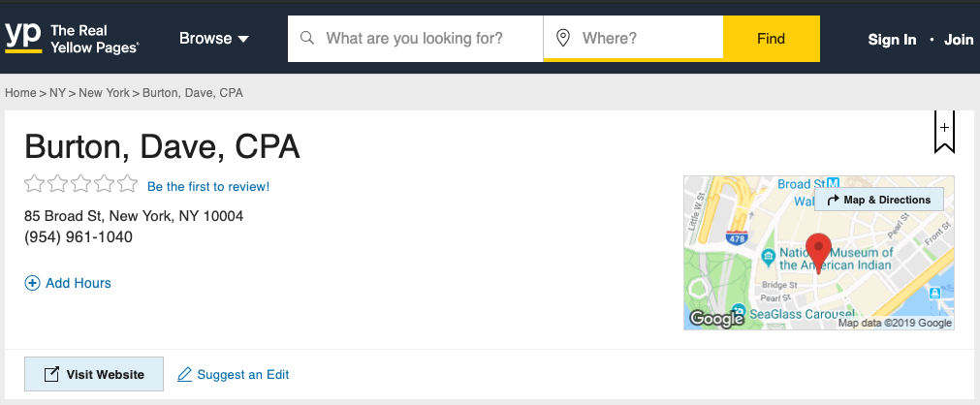Click the location pin icon
The height and width of the screenshot is (405, 980).
tap(562, 39)
